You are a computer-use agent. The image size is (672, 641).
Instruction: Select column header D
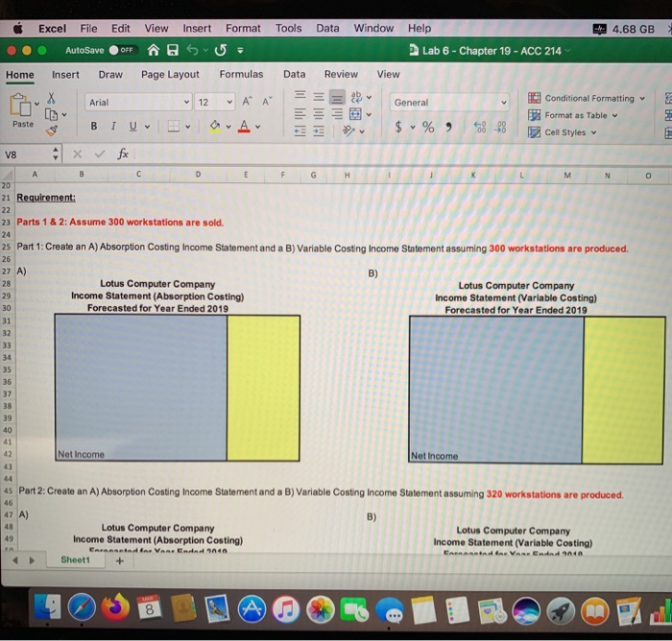pos(198,175)
